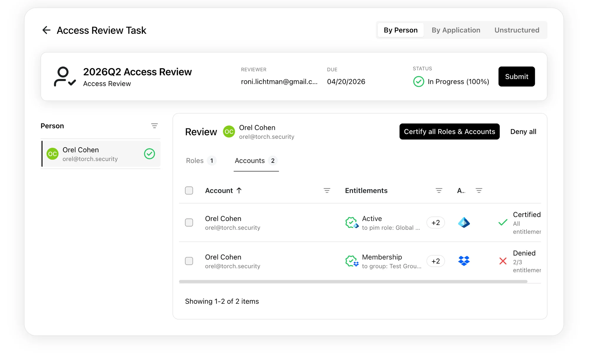This screenshot has width=589, height=364.
Task: Check the first Orel Cohen account row (Active)
Action: 189,222
